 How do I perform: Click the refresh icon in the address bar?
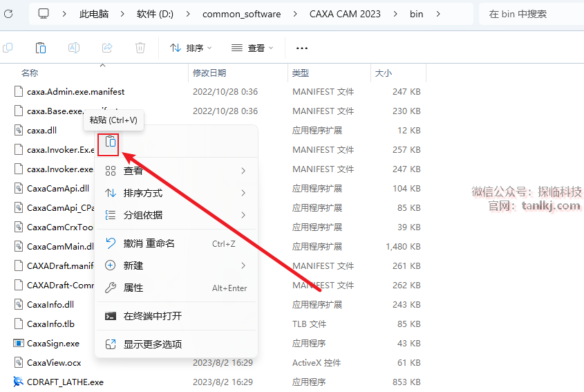tap(8, 14)
